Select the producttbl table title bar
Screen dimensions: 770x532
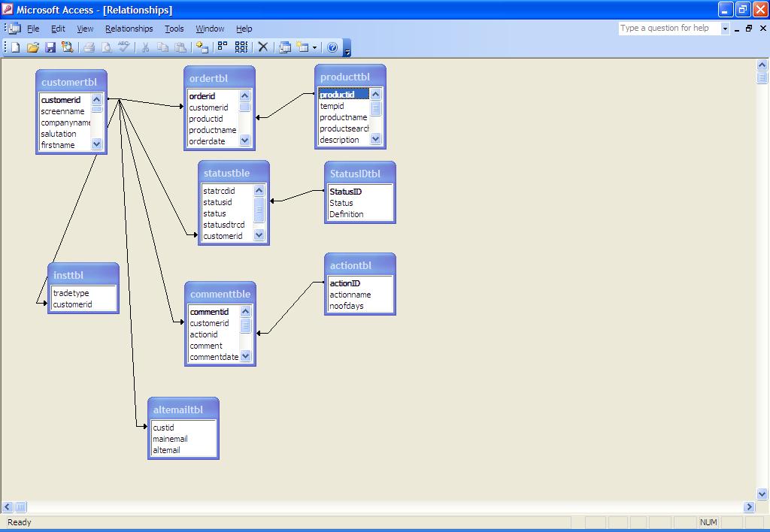point(350,77)
